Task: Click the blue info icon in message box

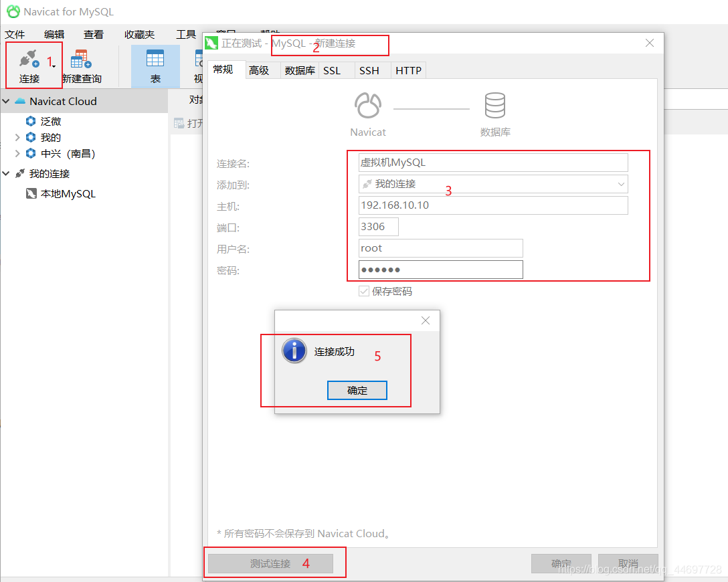Action: coord(294,351)
